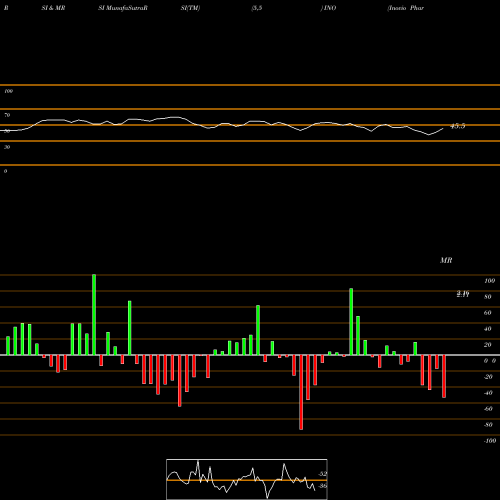Click the MR axis '-20' label
The image size is (500, 500).
click(488, 377)
